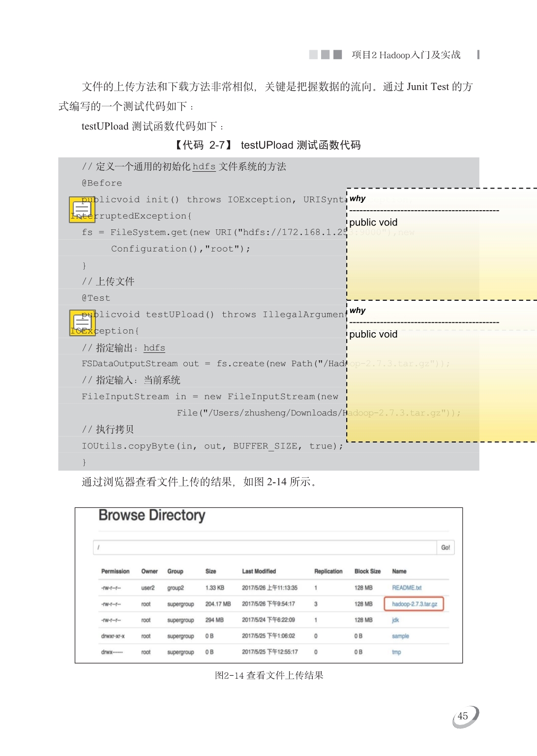Click the Owner column header

click(x=149, y=571)
